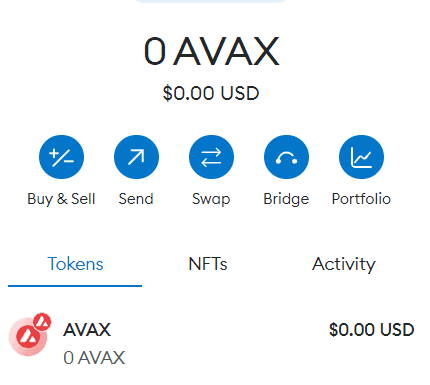
Task: Open the Buy & Sell round icon
Action: (x=61, y=157)
